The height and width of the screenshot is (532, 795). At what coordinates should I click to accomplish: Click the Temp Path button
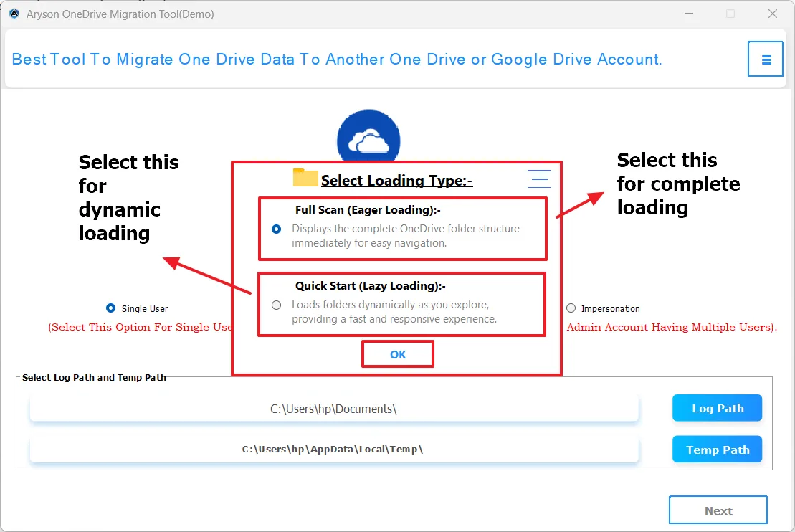(717, 450)
